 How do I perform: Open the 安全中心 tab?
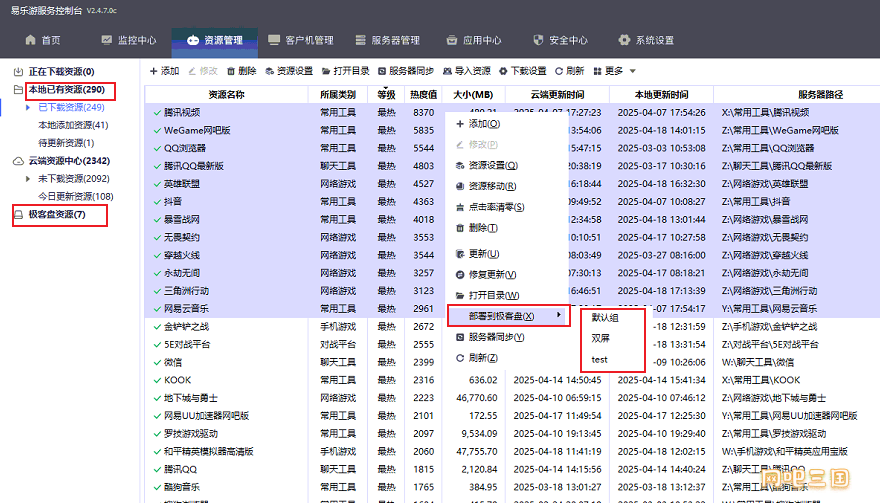click(x=560, y=40)
